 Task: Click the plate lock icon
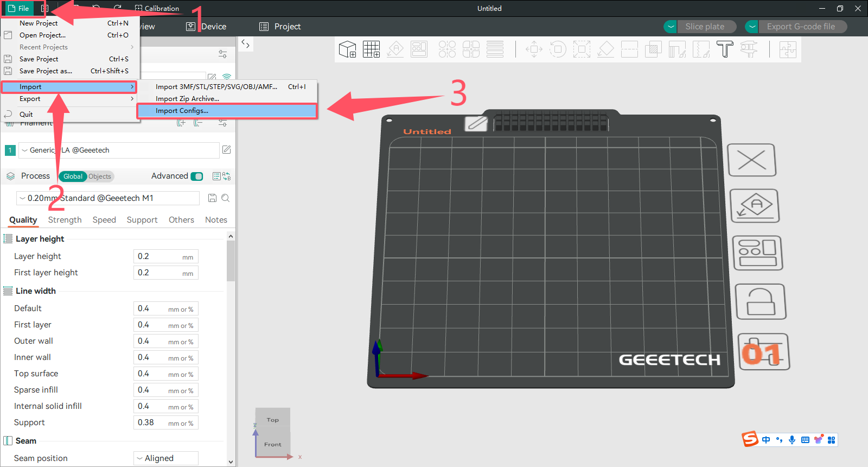761,301
